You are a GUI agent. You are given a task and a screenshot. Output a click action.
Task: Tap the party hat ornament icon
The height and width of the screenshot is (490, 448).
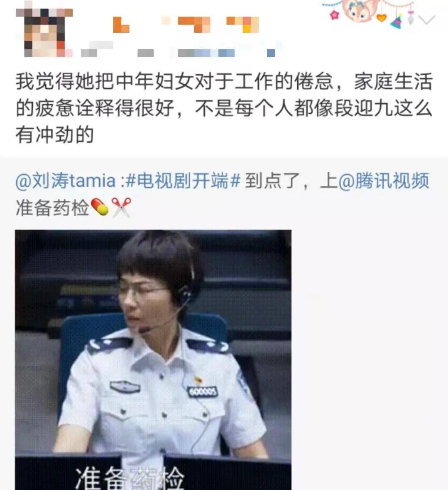coord(397,23)
